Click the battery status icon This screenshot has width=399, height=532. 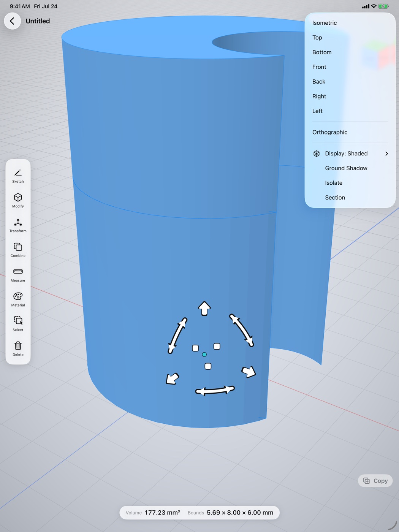click(x=383, y=6)
